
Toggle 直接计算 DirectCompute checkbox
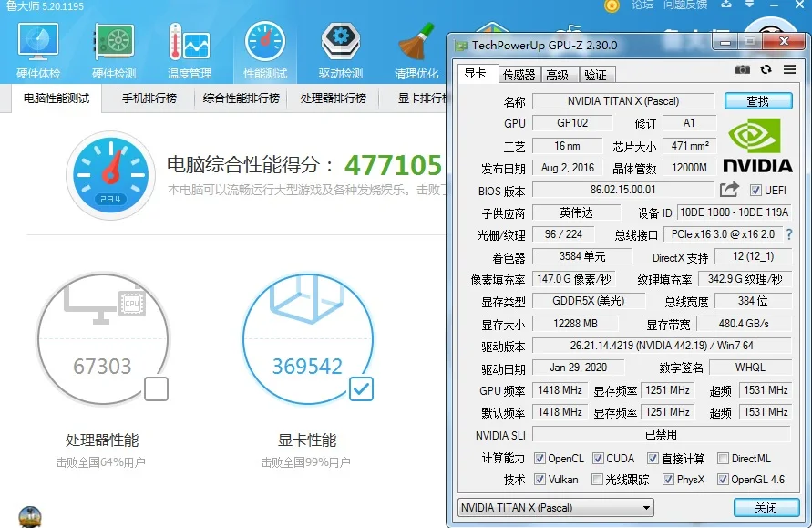[653, 459]
